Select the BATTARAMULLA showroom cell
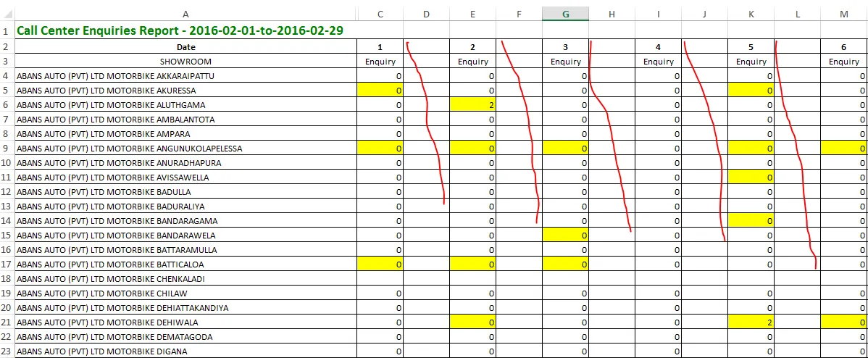The image size is (868, 358). (x=185, y=249)
